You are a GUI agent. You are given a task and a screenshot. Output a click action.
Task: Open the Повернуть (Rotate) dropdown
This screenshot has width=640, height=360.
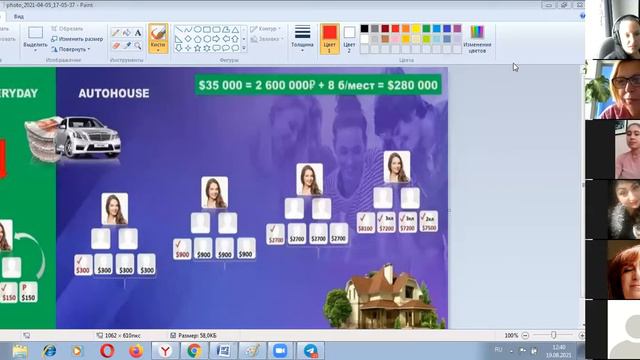click(71, 49)
